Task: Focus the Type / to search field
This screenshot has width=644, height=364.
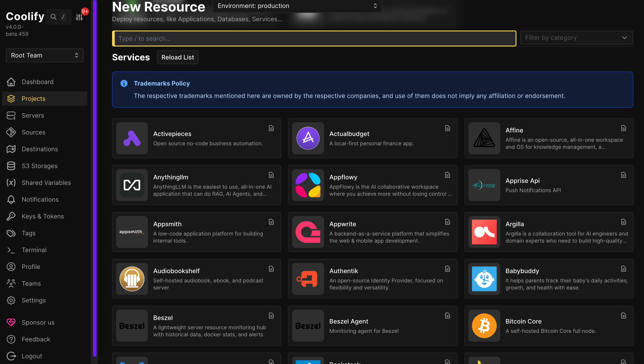Action: 314,38
